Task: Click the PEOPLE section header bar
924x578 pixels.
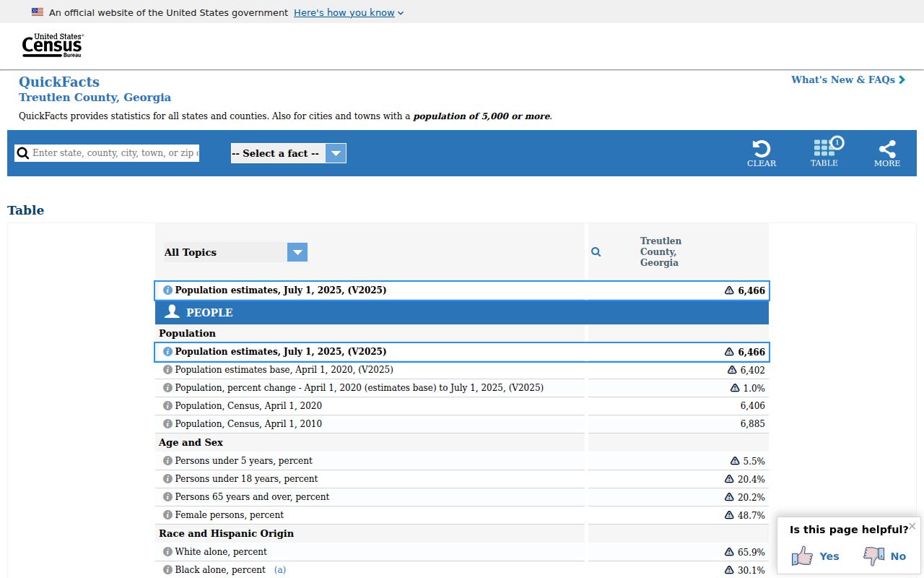Action: coord(462,312)
